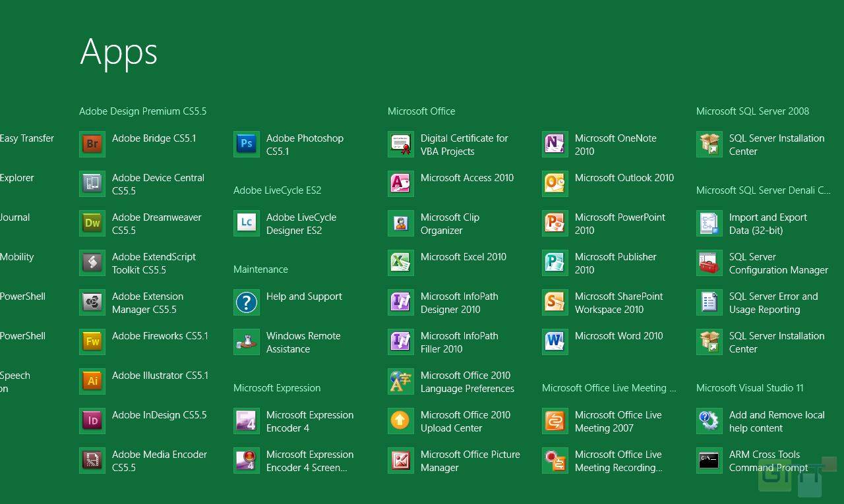The height and width of the screenshot is (504, 844).
Task: Click Add and Remove local help content icon
Action: 709,421
